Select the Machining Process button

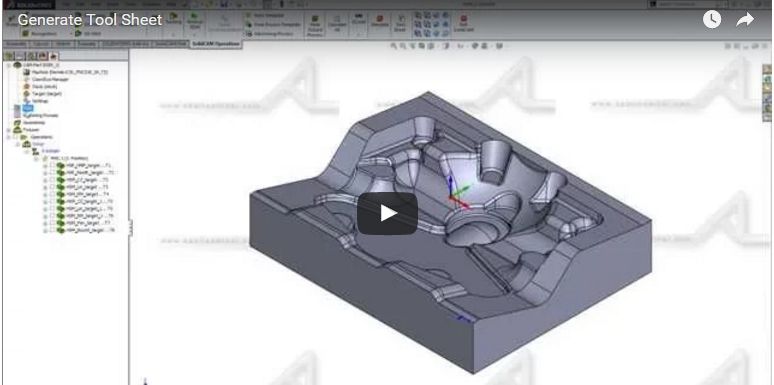point(270,34)
